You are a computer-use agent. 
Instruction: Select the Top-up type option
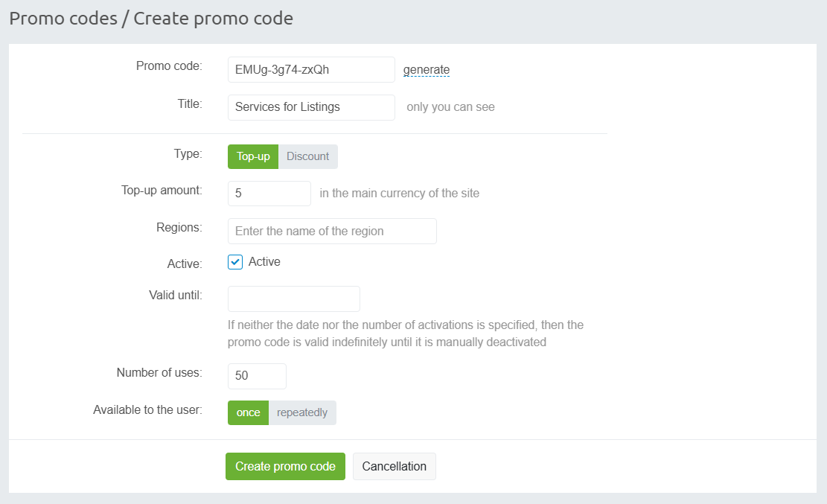(x=253, y=156)
